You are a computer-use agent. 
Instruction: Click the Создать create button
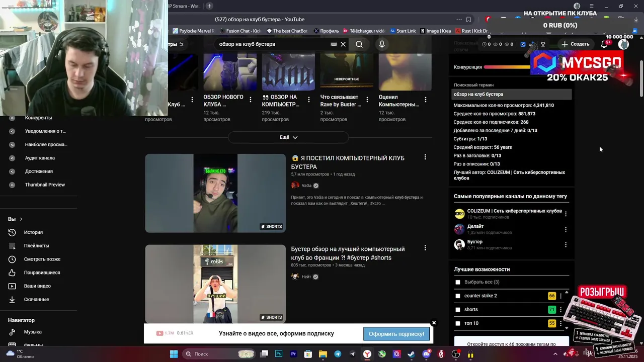(575, 44)
